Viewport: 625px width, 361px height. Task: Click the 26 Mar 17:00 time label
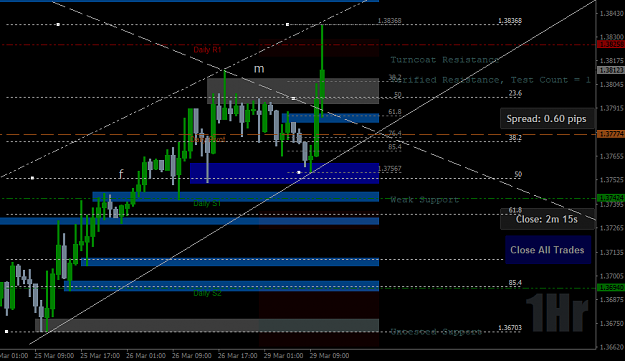pyautogui.click(x=238, y=355)
